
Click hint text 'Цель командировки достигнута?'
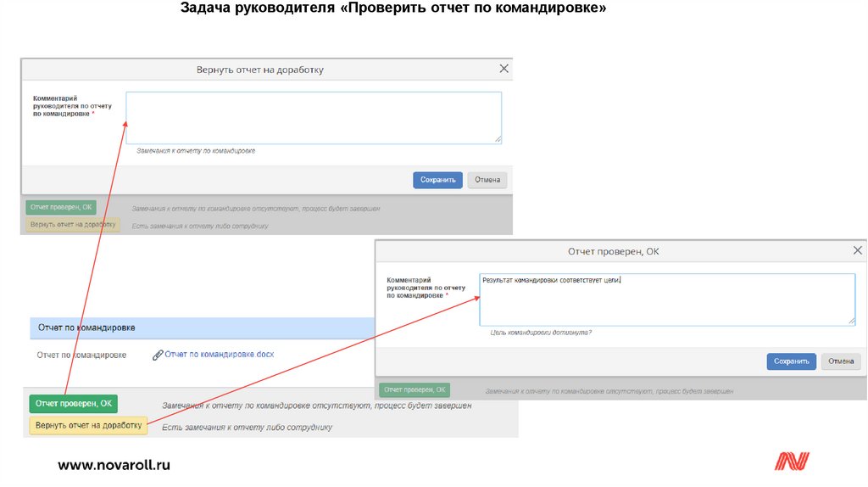[x=541, y=333]
